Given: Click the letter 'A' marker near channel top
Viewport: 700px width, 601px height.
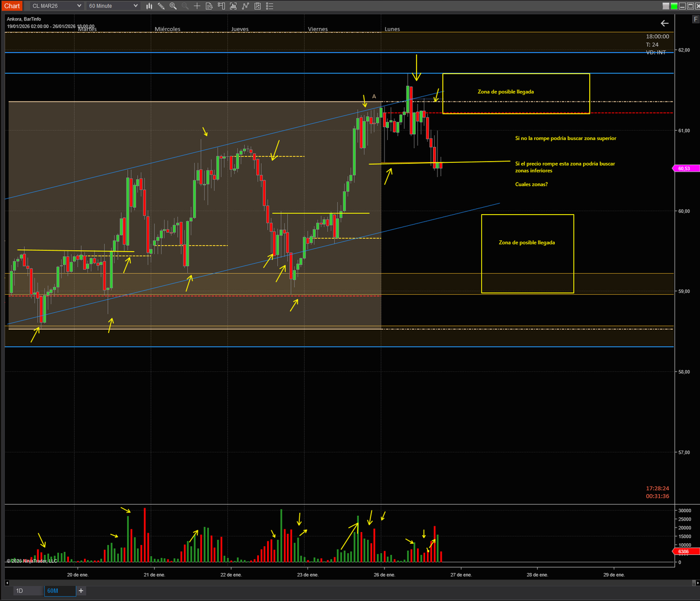Looking at the screenshot, I should pos(374,96).
